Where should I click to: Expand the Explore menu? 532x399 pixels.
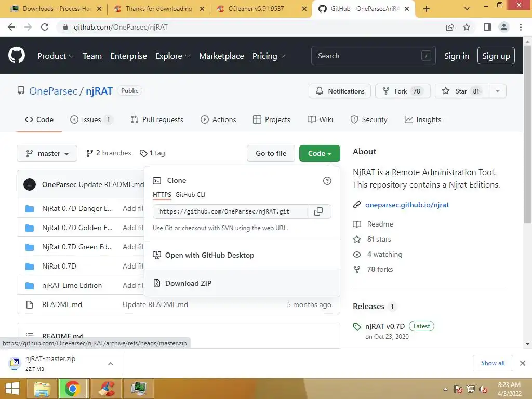coord(172,56)
